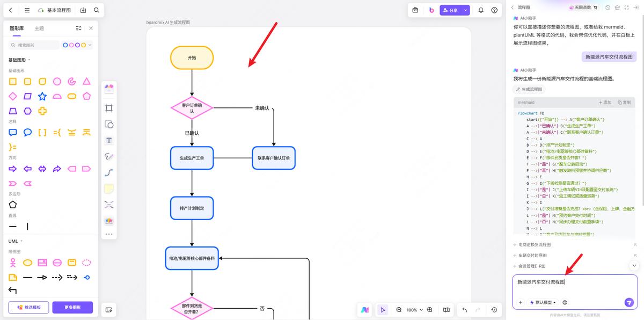The width and height of the screenshot is (644, 320).
Task: Select the frame tool in vertical toolbar
Action: (109, 108)
